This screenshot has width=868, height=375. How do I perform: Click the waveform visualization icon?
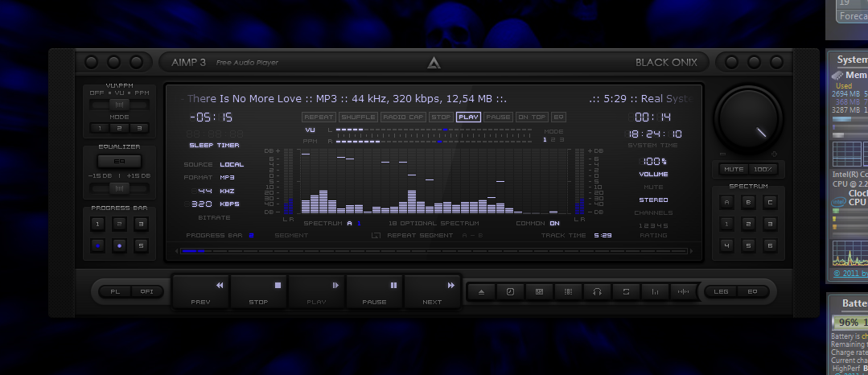coord(684,291)
